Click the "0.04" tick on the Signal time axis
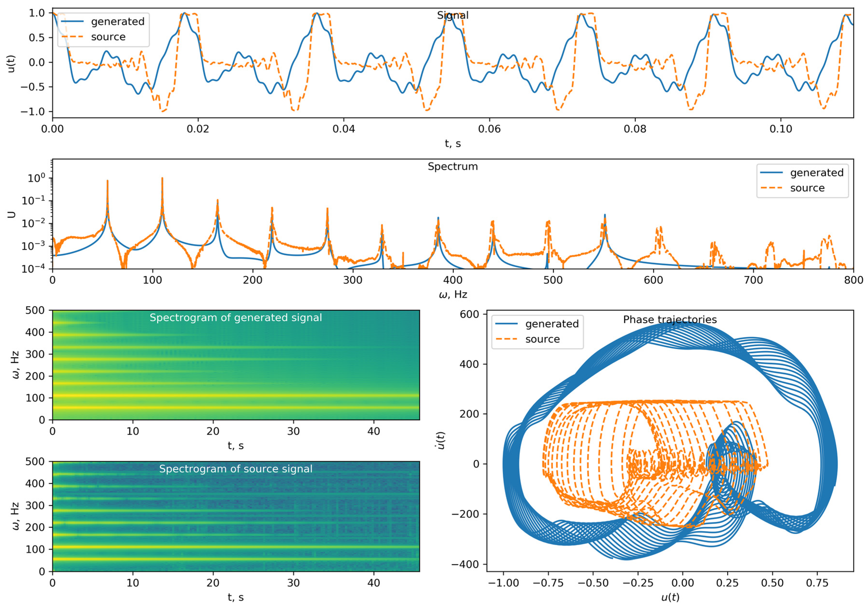This screenshot has width=868, height=608. pyautogui.click(x=344, y=129)
